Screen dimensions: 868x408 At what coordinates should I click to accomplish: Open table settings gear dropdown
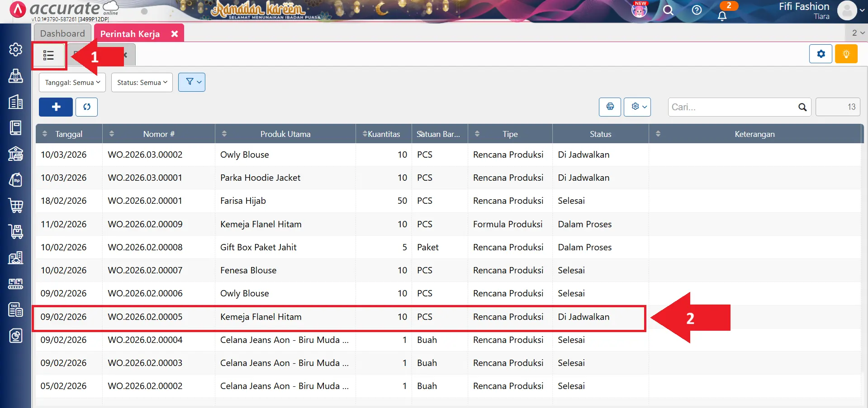(637, 107)
